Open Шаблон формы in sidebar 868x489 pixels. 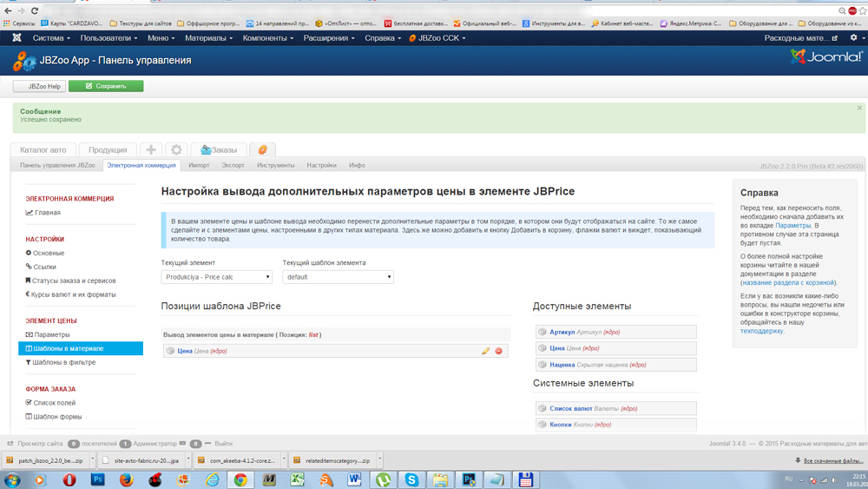[54, 416]
